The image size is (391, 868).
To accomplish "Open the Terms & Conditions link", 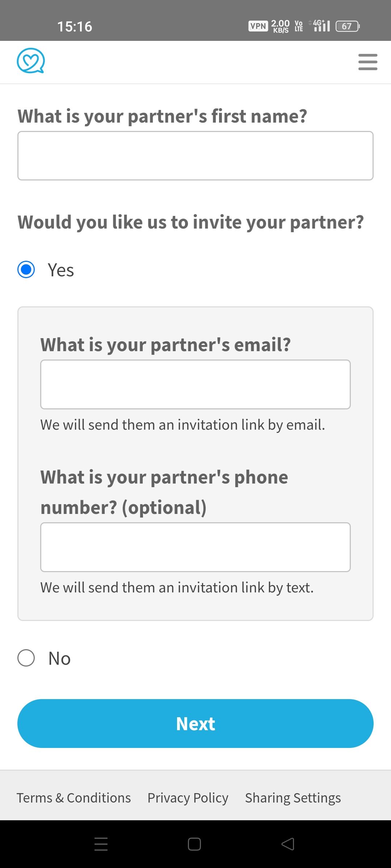I will [74, 797].
